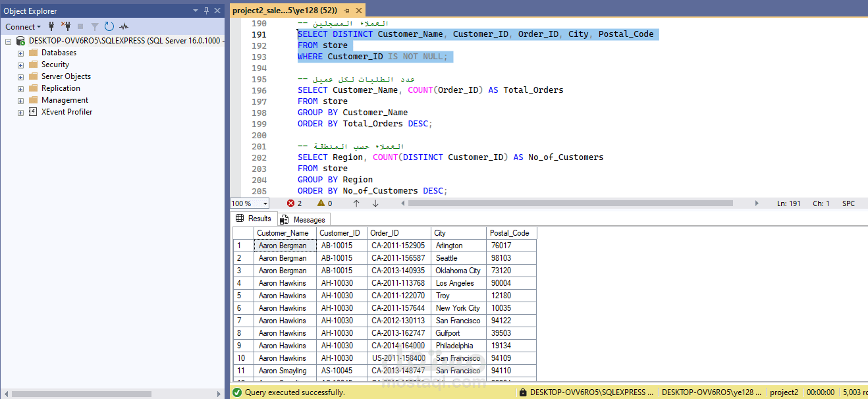Close the Object Explorer panel
This screenshot has height=399, width=868.
[x=217, y=11]
